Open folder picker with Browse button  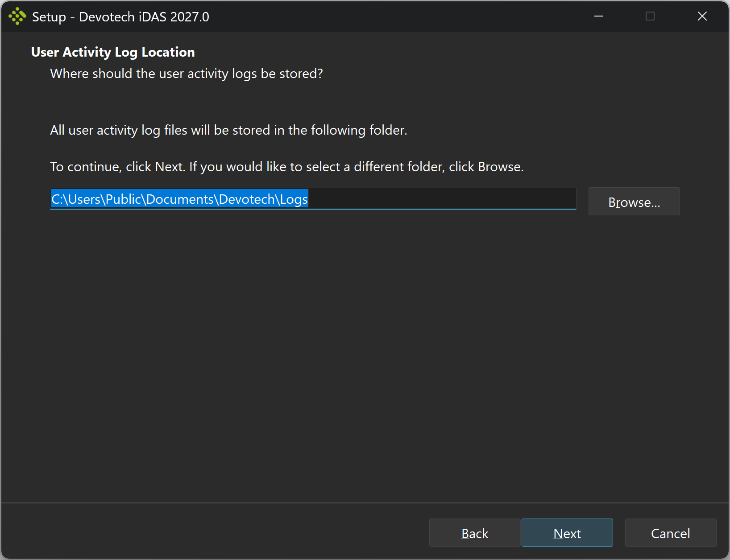point(634,202)
